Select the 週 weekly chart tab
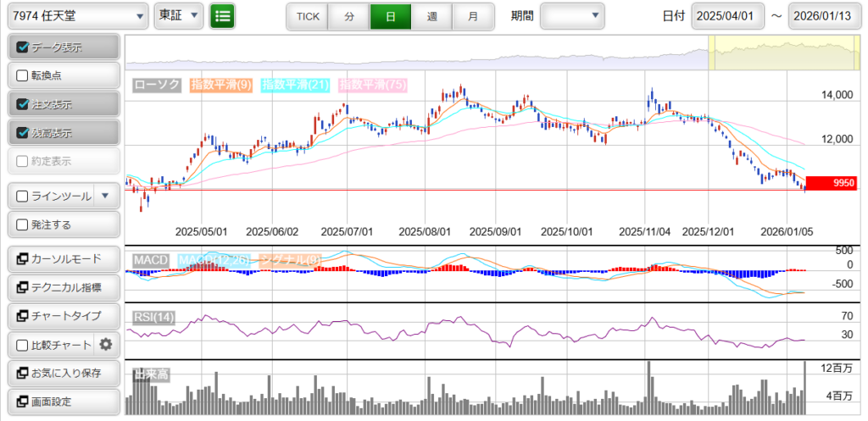This screenshot has width=868, height=421. 432,16
